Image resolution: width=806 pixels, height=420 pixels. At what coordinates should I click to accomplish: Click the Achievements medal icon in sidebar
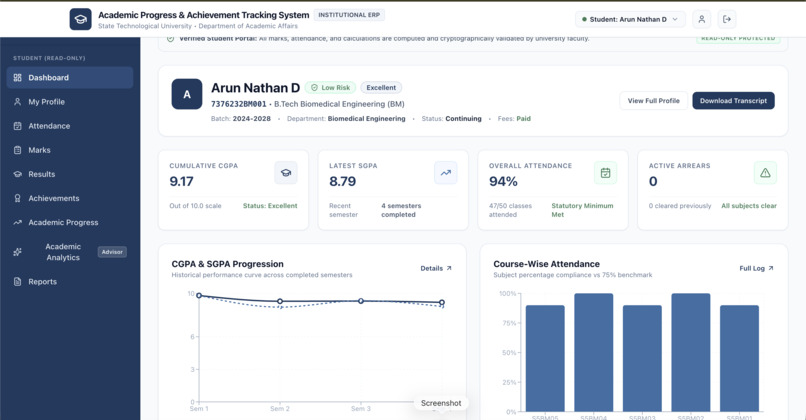pyautogui.click(x=17, y=198)
